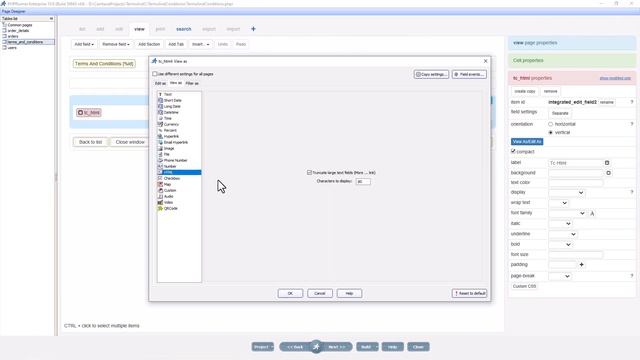Select the Video format icon
The image size is (640, 360).
tap(160, 202)
